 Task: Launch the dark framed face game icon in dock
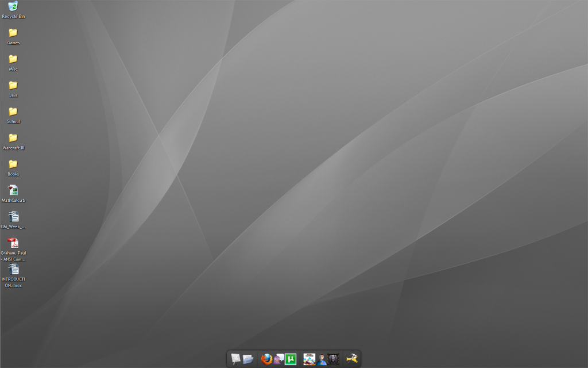(x=334, y=359)
